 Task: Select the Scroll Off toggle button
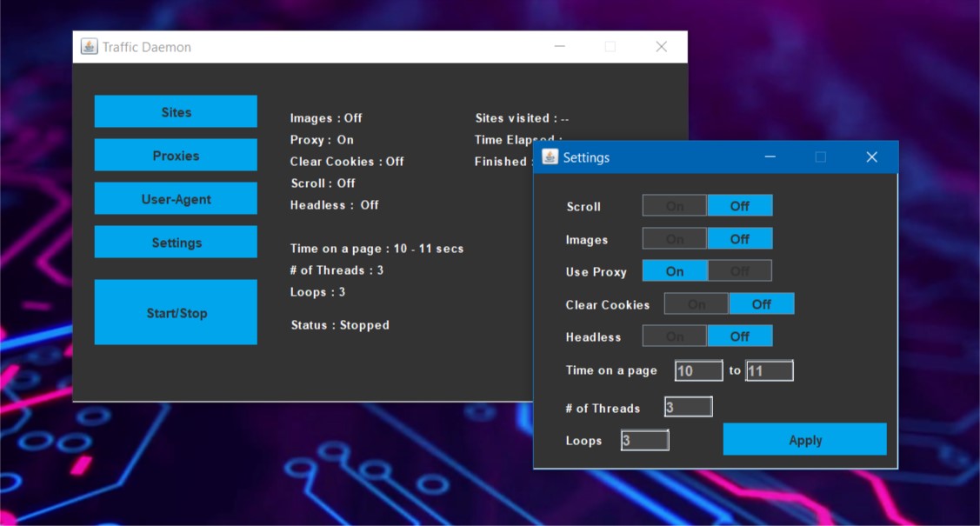(739, 206)
